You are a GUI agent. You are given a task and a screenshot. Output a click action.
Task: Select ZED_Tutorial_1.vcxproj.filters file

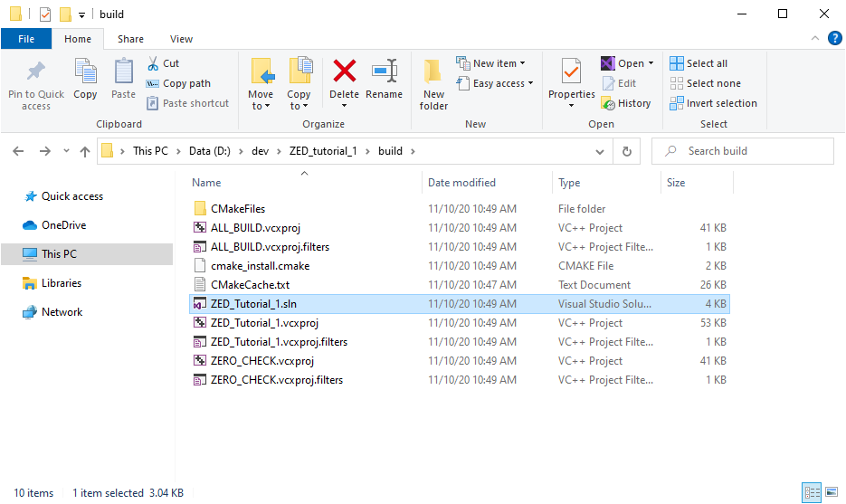459,341
